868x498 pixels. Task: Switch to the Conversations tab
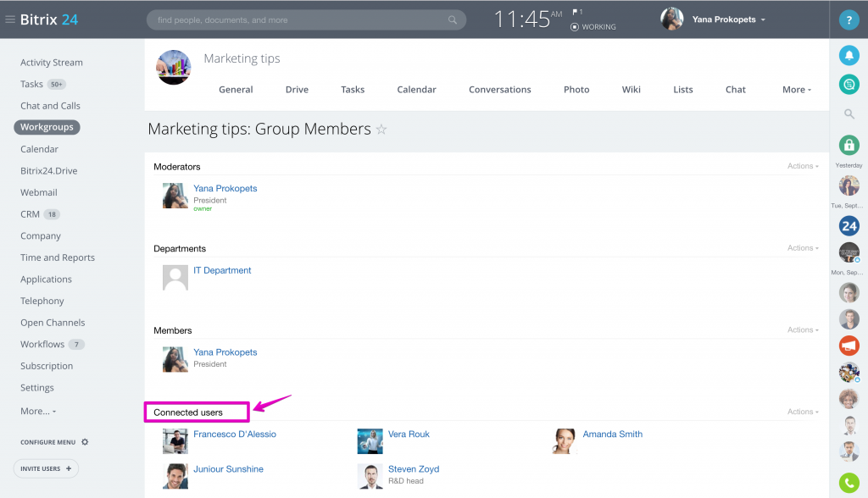click(500, 90)
